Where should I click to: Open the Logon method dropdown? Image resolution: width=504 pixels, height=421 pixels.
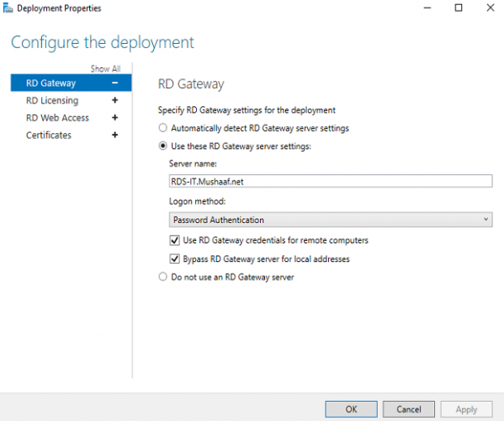tap(331, 220)
